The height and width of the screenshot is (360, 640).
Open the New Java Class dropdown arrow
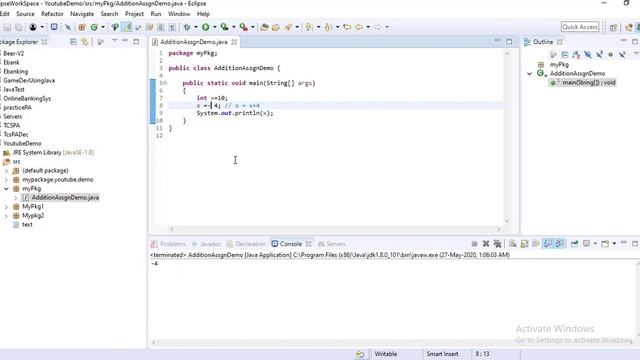(x=102, y=27)
